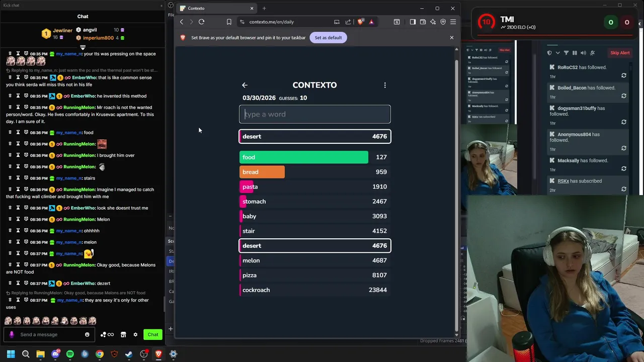
Task: Open Windows Start menu
Action: point(11,354)
